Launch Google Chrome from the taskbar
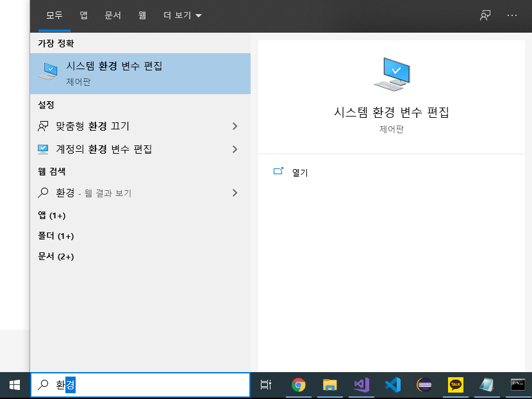532x399 pixels. coord(299,385)
